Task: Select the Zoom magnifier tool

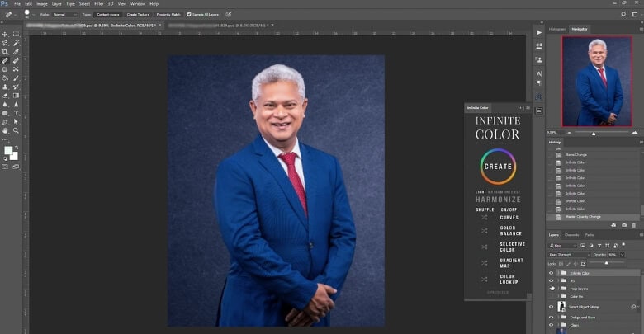Action: click(x=16, y=130)
